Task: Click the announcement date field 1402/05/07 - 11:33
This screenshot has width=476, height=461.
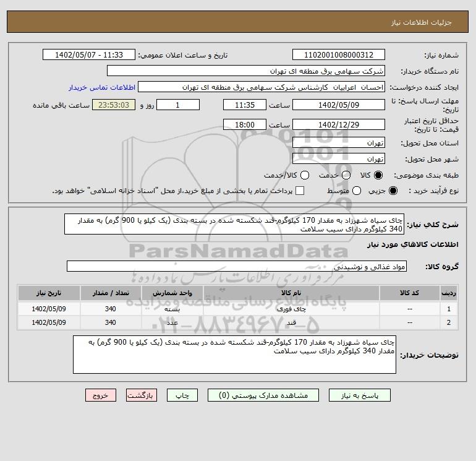Action: coord(89,54)
